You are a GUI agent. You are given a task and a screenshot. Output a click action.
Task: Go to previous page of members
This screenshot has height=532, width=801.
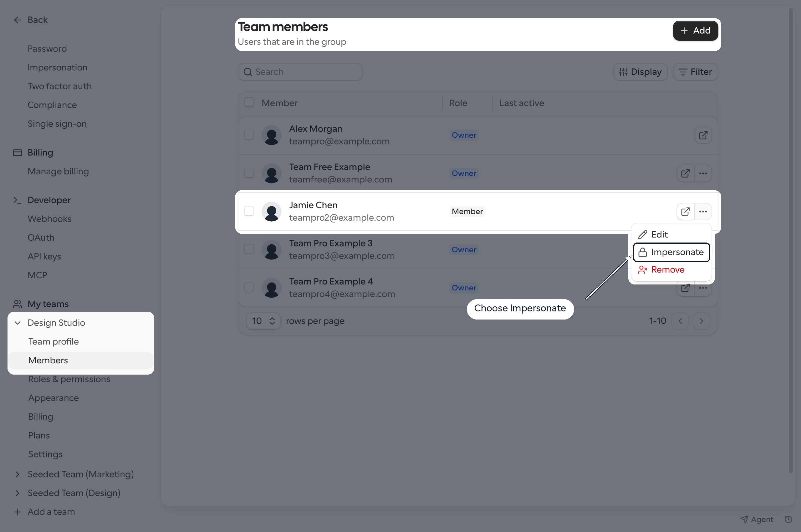click(680, 321)
